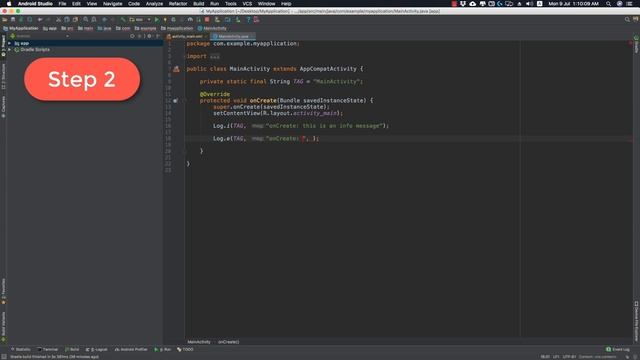This screenshot has height=360, width=640.
Task: Click the private static final TAG line
Action: (281, 82)
